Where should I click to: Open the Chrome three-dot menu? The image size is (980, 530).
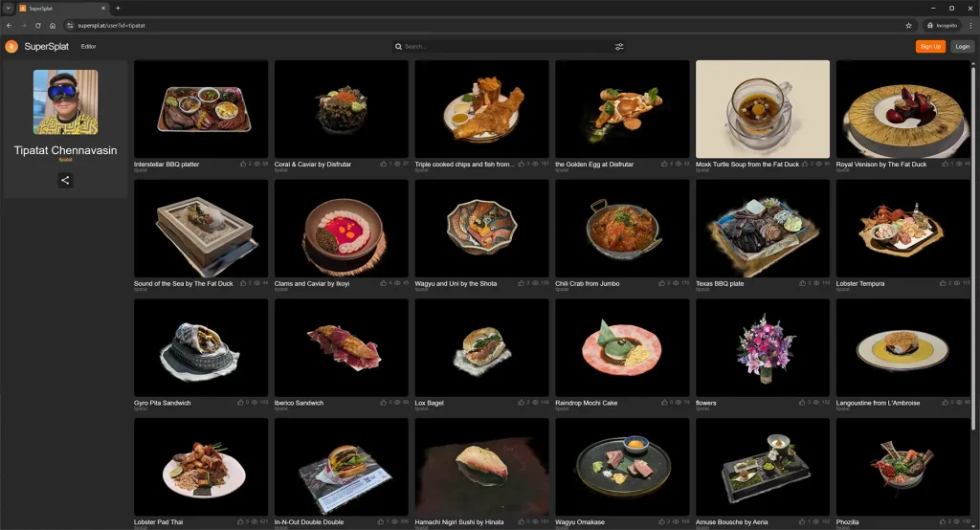pyautogui.click(x=970, y=25)
